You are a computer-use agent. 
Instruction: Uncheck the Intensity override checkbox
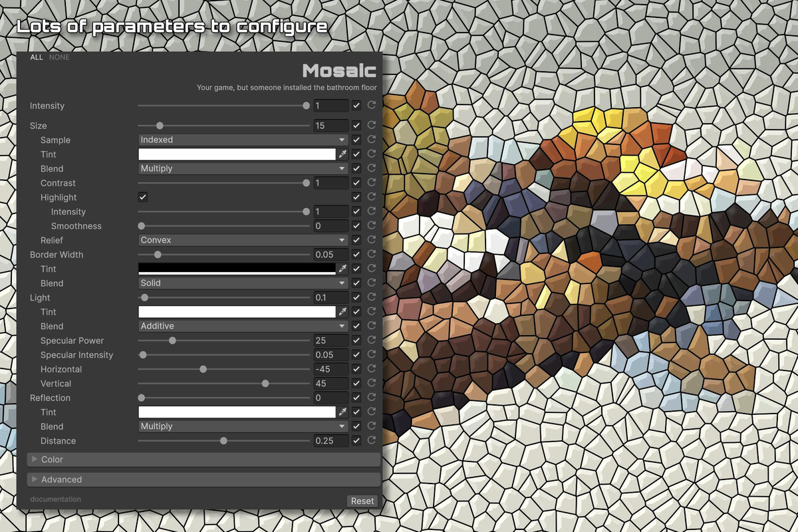tap(357, 105)
